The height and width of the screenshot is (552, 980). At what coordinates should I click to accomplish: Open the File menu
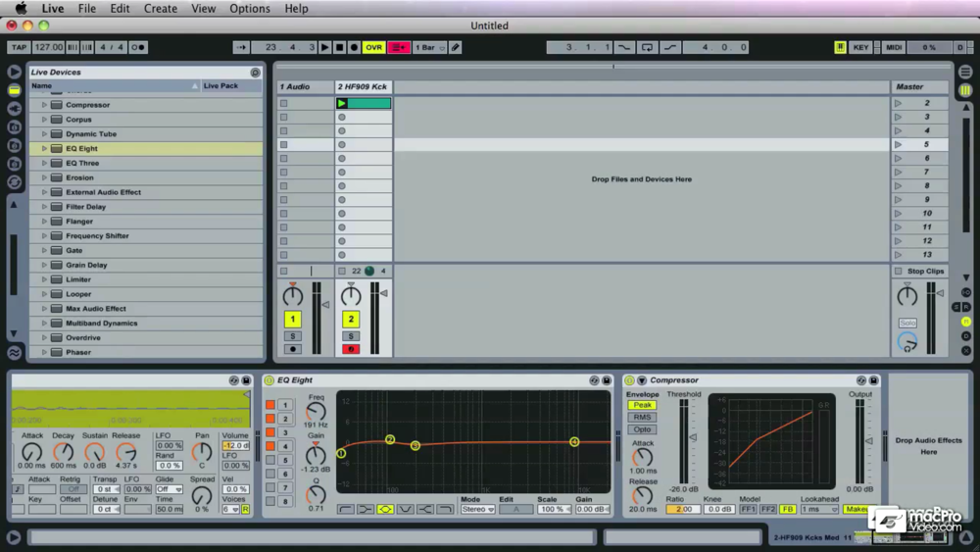(87, 8)
